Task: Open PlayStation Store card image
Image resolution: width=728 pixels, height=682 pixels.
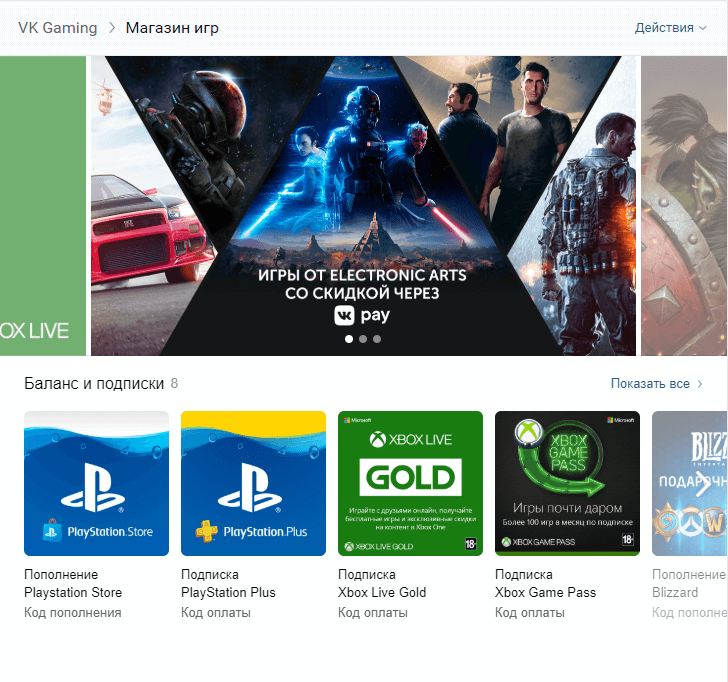Action: click(x=97, y=483)
